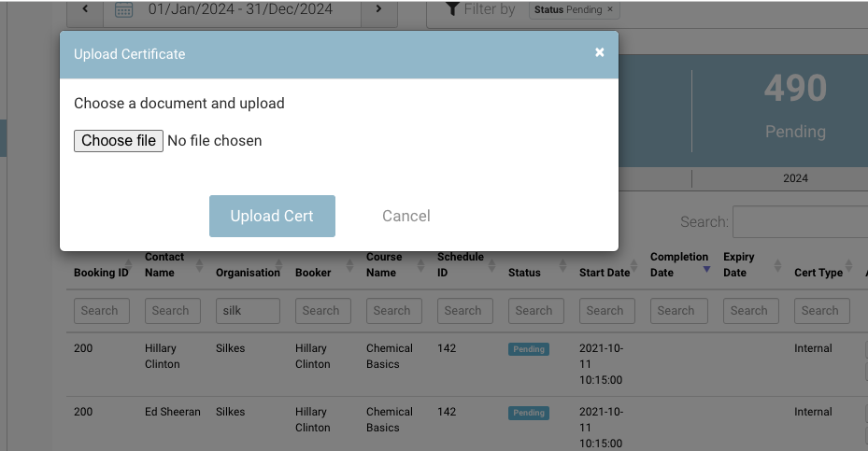
Task: Go to next date range arrow
Action: (378, 9)
